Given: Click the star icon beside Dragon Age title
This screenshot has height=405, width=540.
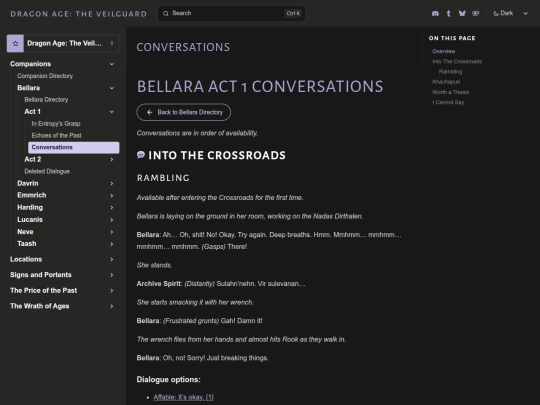Looking at the screenshot, I should [15, 43].
